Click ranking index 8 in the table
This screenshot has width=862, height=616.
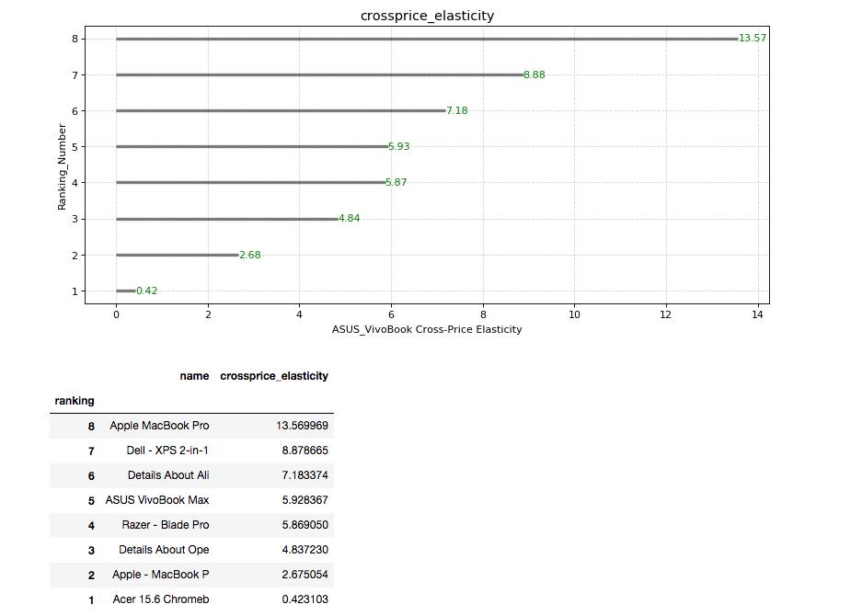pos(91,427)
